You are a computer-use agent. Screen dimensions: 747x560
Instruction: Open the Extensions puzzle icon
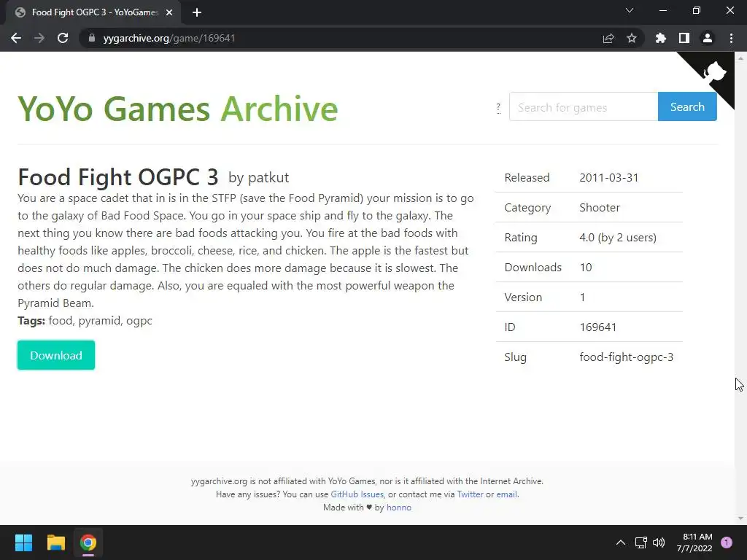[x=661, y=38]
